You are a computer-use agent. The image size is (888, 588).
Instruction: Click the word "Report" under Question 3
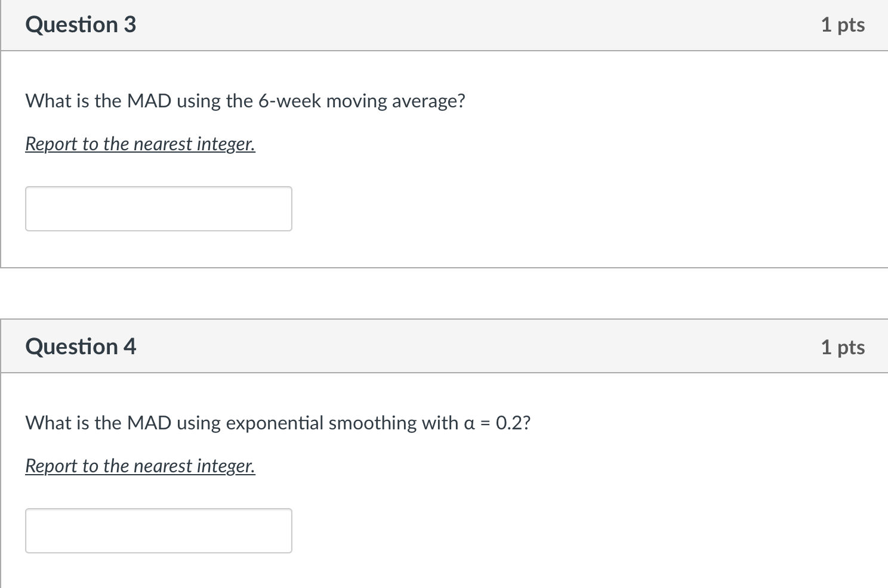(x=51, y=144)
